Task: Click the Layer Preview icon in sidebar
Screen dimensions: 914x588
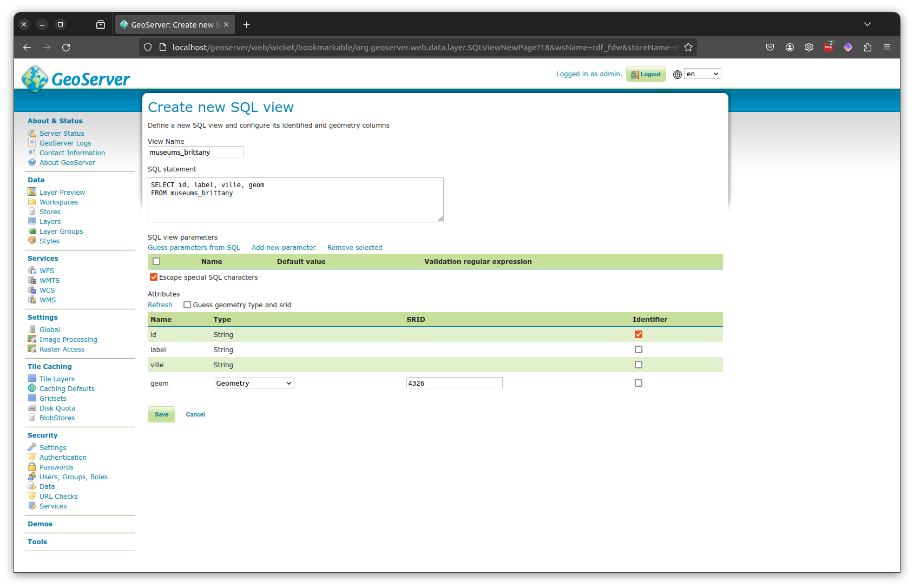Action: 32,192
